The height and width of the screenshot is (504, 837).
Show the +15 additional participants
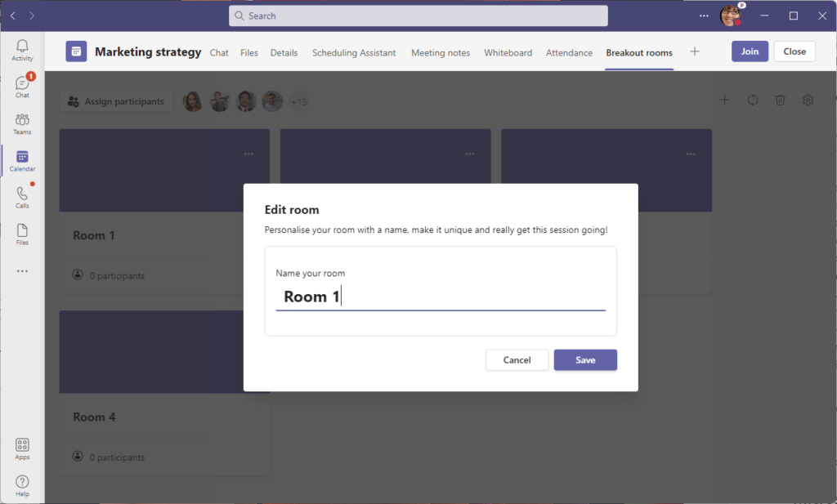[x=299, y=101]
